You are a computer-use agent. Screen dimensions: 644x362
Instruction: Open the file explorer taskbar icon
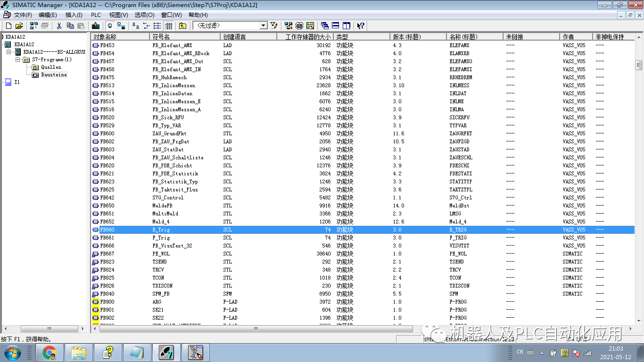tap(78, 352)
